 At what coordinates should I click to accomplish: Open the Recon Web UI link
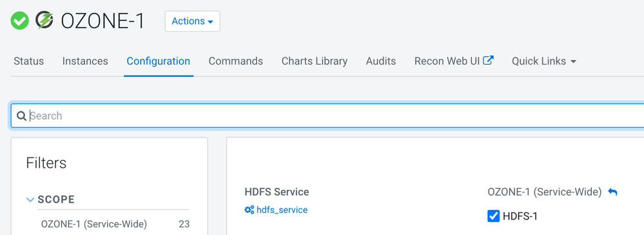(454, 61)
